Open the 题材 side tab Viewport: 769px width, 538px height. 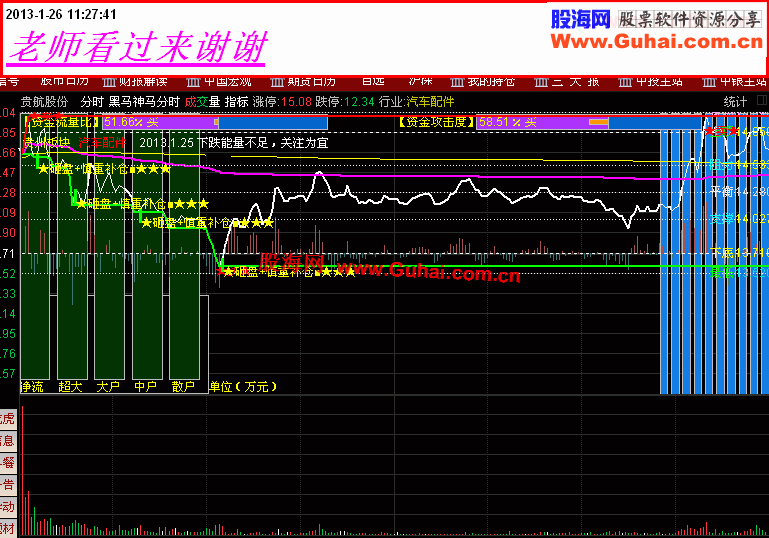tap(8, 528)
